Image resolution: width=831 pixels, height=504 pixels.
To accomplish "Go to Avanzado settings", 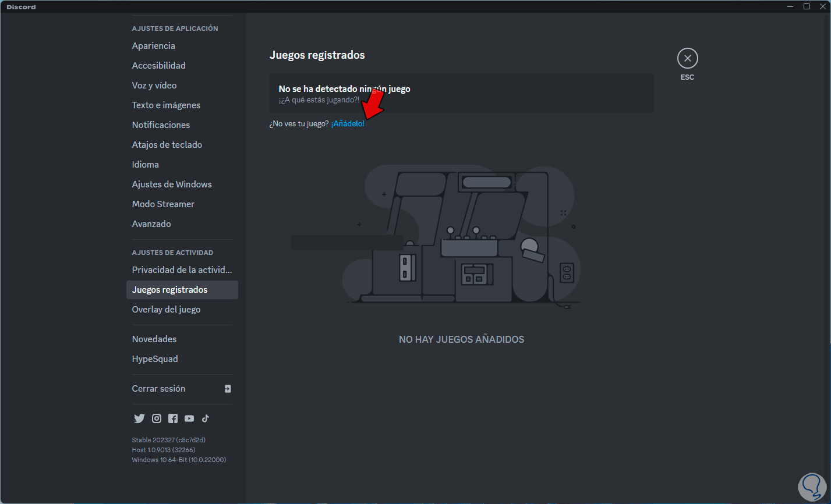I will tap(182, 224).
